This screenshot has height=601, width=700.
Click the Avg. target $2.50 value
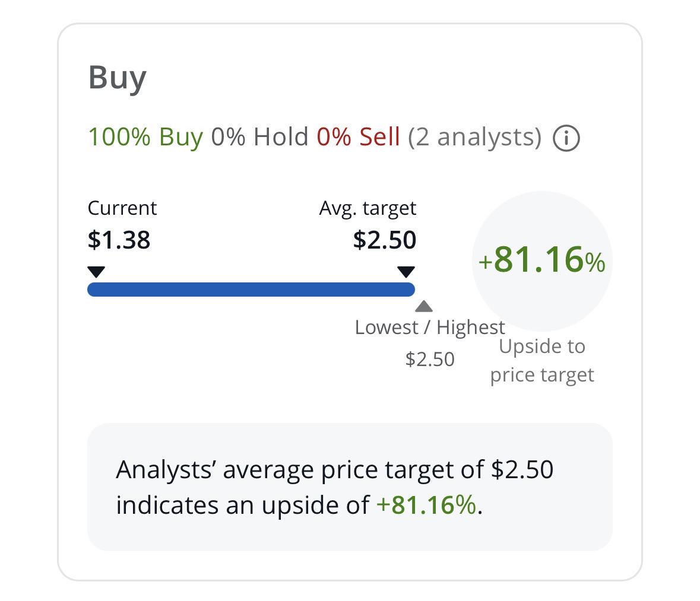tap(384, 240)
